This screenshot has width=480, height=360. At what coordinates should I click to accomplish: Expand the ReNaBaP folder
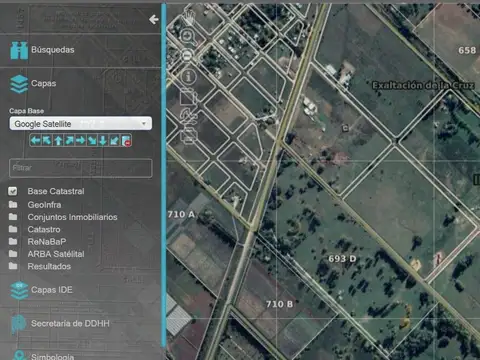(13, 241)
